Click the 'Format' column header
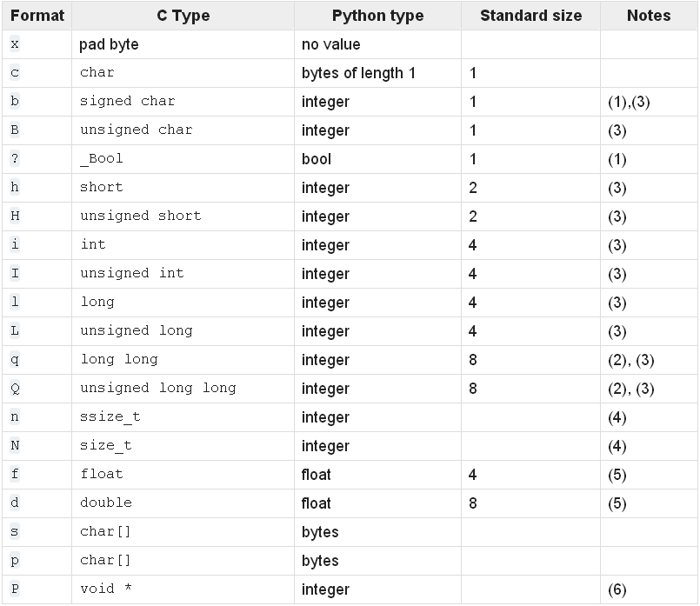700x606 pixels. click(x=37, y=16)
